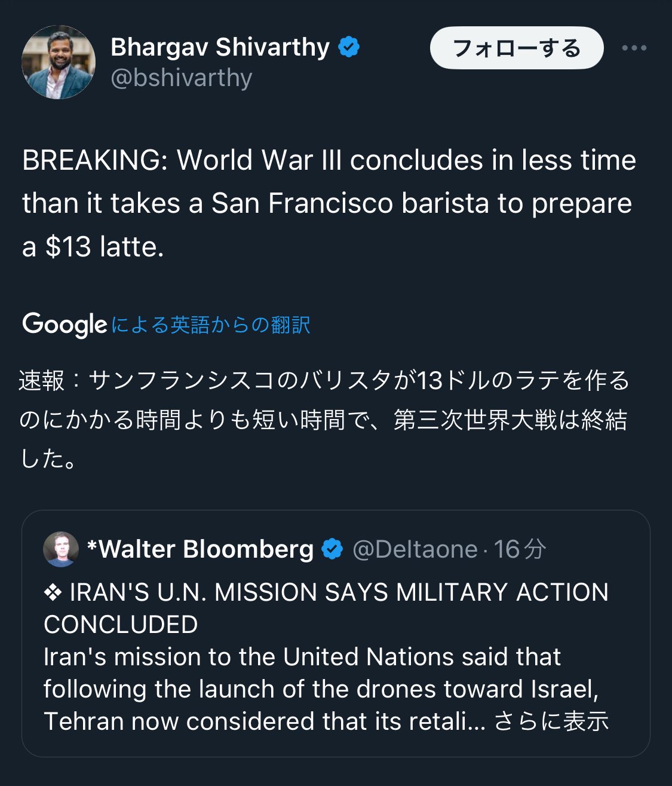Click the BREAKING: World War III tweet text

click(x=329, y=160)
